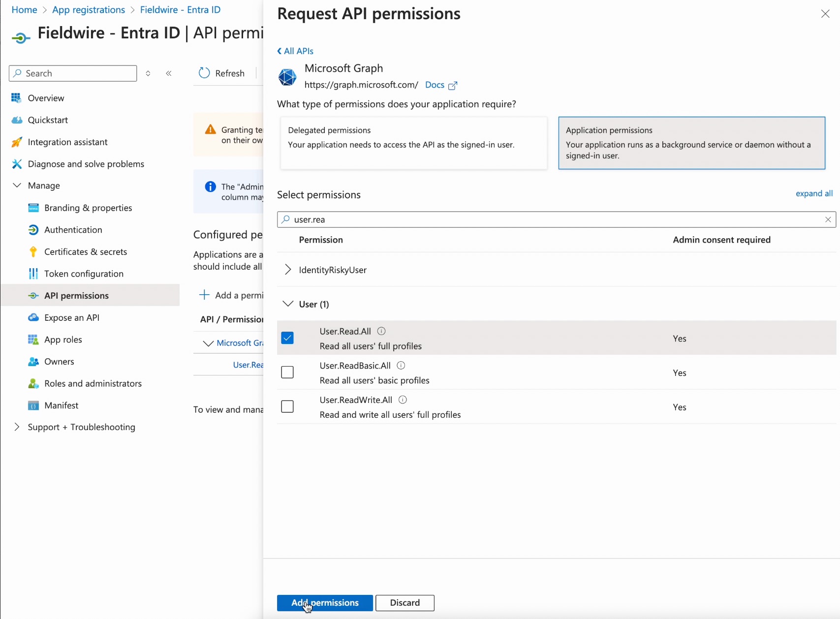Click the warning triangle icon in banner
The height and width of the screenshot is (619, 840).
pyautogui.click(x=211, y=129)
